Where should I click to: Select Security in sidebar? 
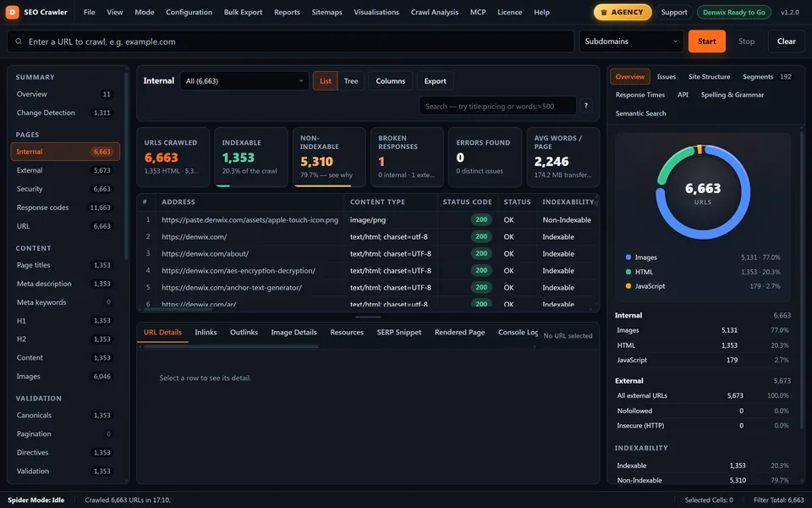click(x=65, y=189)
